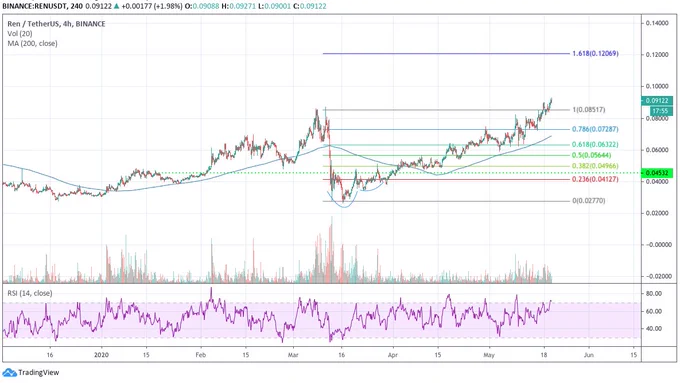Viewport: 680px width, 383px height.
Task: Click the 18 date on time axis
Action: tap(544, 355)
